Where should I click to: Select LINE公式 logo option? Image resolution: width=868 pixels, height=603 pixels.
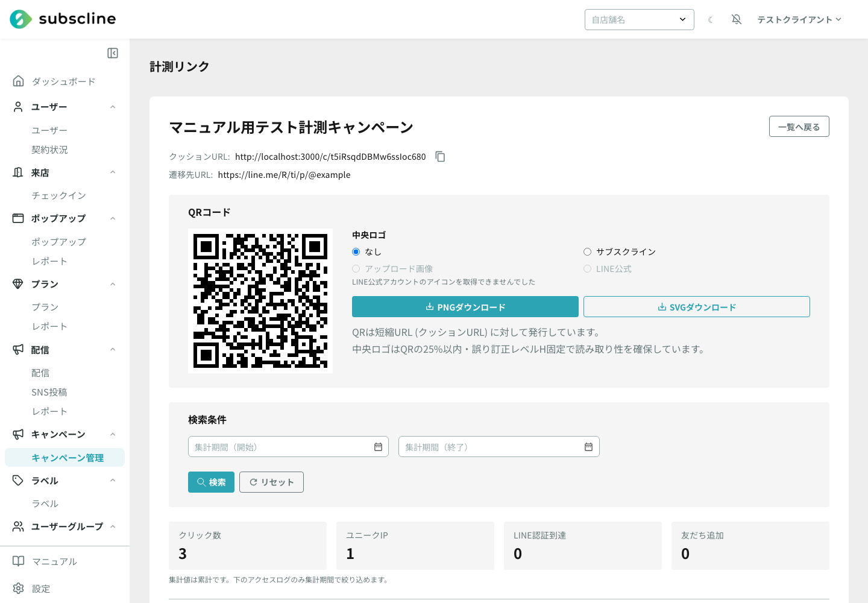[x=587, y=269]
